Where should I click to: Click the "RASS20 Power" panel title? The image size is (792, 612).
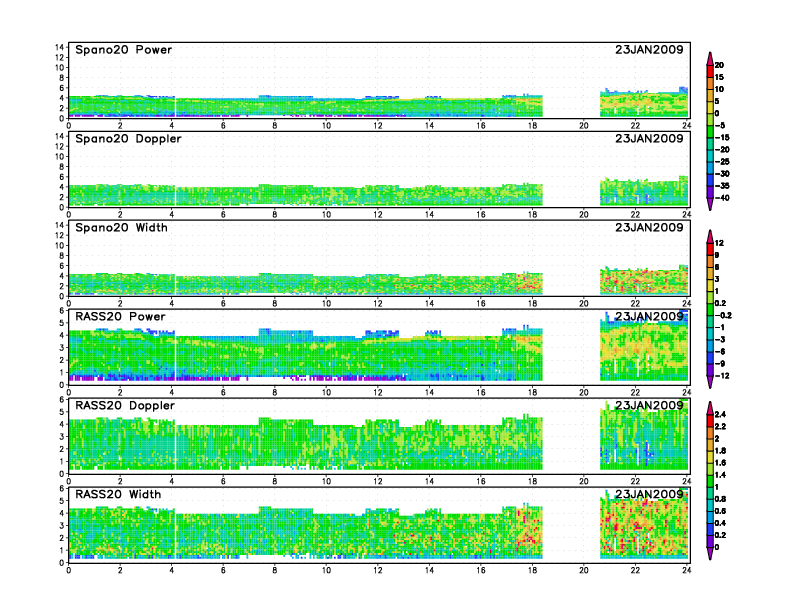(120, 316)
